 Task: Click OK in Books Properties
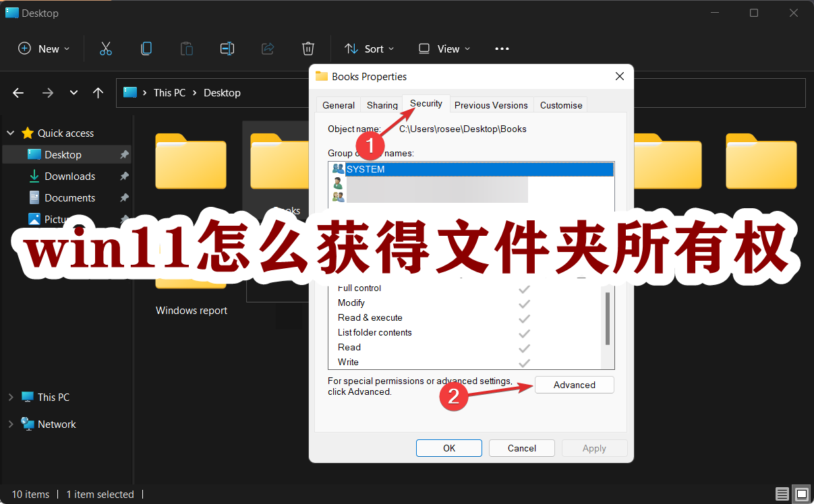point(449,448)
